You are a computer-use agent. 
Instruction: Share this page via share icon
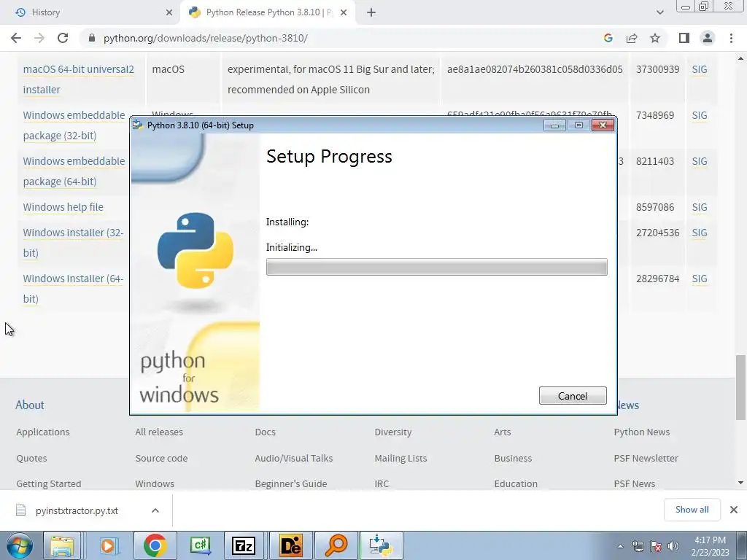[x=632, y=38]
